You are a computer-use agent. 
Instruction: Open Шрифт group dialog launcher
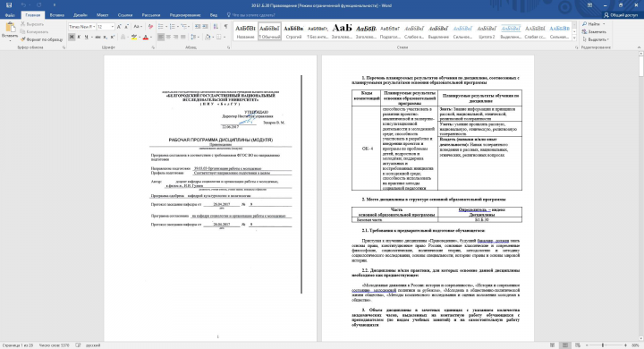[153, 47]
